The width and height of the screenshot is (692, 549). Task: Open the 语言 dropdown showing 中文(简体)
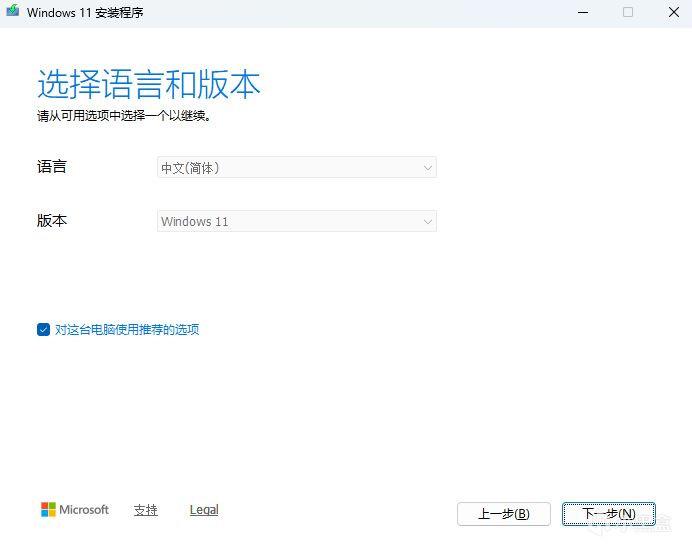tap(297, 167)
